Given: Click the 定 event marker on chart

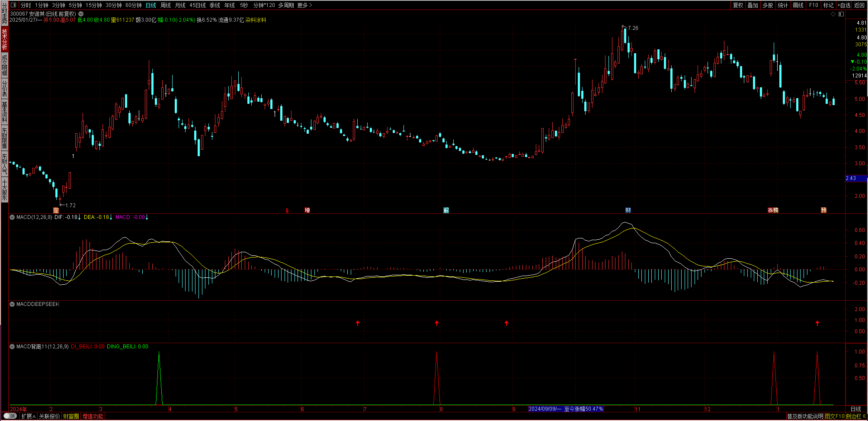Looking at the screenshot, I should (x=56, y=210).
